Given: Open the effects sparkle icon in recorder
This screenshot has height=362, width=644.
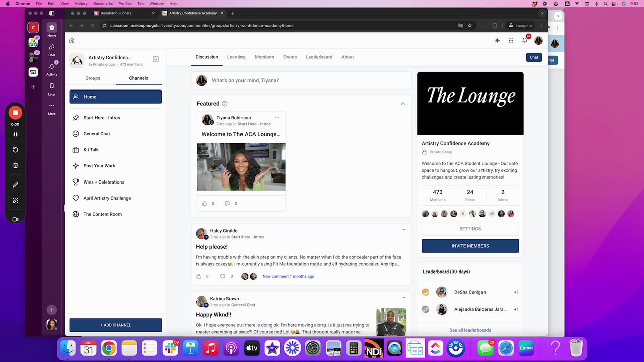Looking at the screenshot, I should [15, 200].
